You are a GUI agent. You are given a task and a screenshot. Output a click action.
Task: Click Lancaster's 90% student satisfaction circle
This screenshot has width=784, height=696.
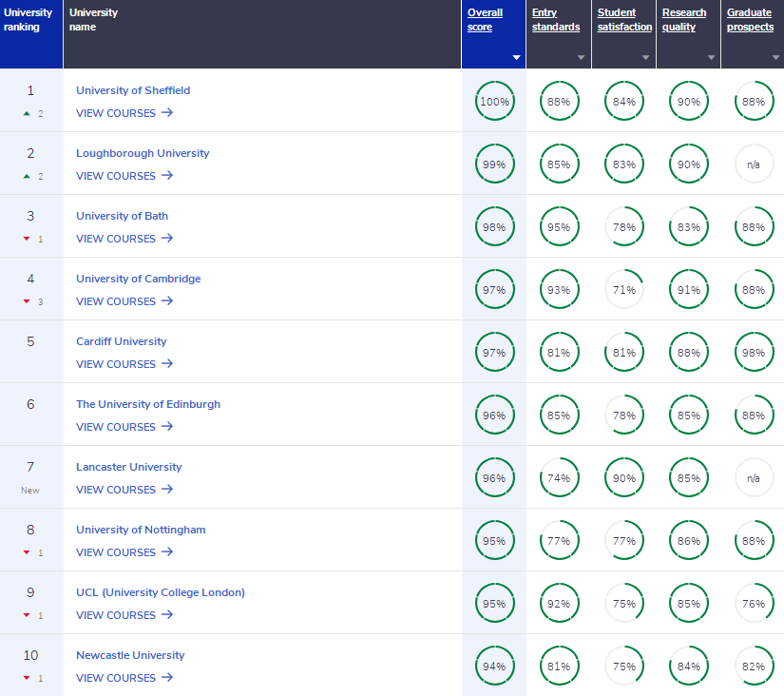pyautogui.click(x=624, y=478)
